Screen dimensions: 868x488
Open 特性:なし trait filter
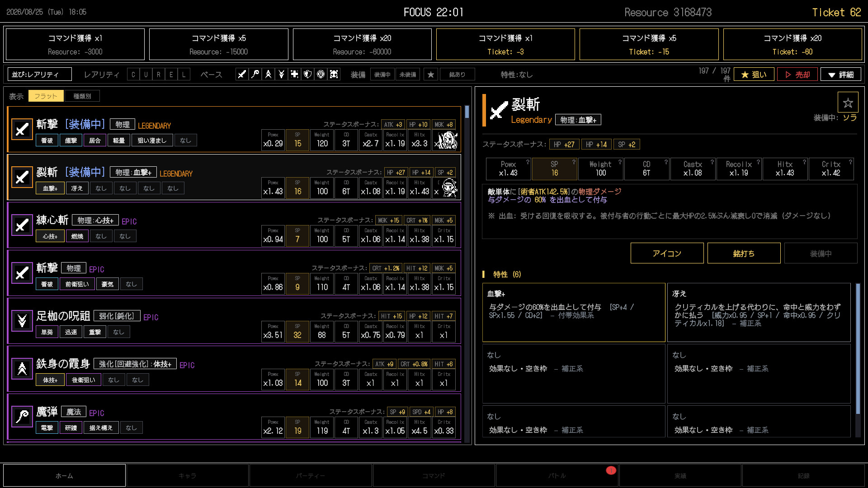point(517,75)
